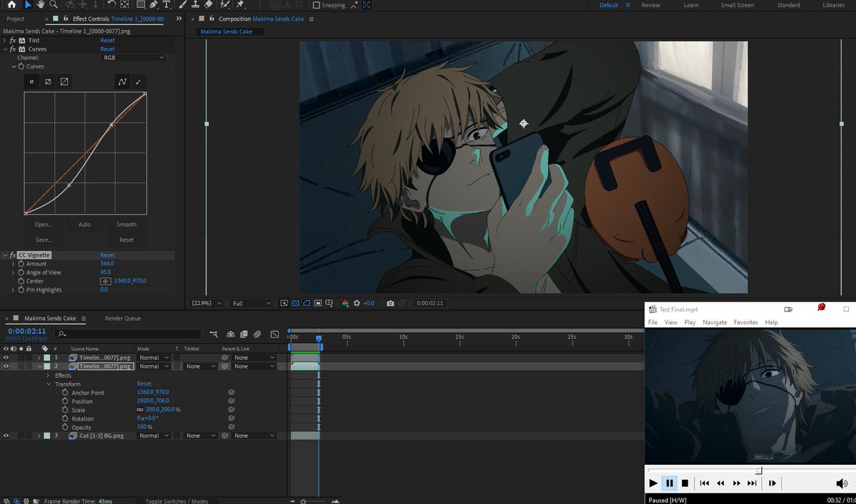Screen dimensions: 856x504
Task: Open the viewer magnification (22.9%) dropdown
Action: coord(208,303)
